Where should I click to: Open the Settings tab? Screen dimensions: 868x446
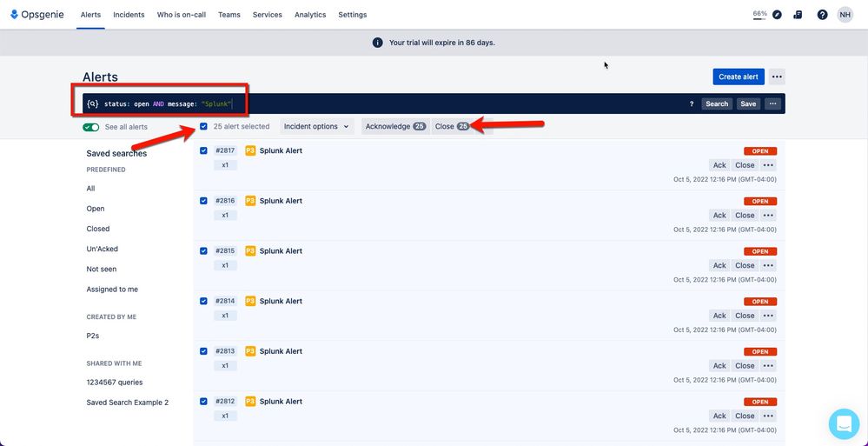(353, 15)
